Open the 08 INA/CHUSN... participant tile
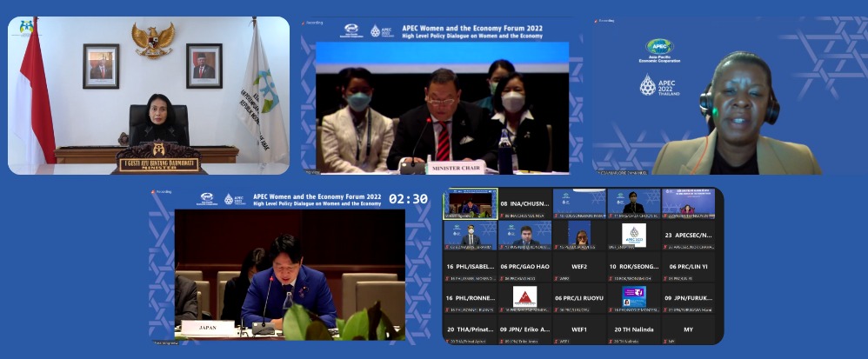 pos(524,203)
